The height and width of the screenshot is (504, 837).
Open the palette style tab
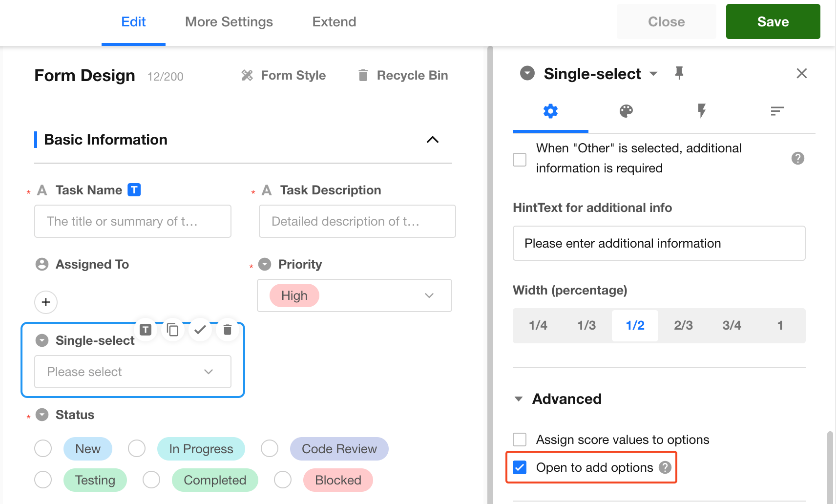(x=626, y=111)
